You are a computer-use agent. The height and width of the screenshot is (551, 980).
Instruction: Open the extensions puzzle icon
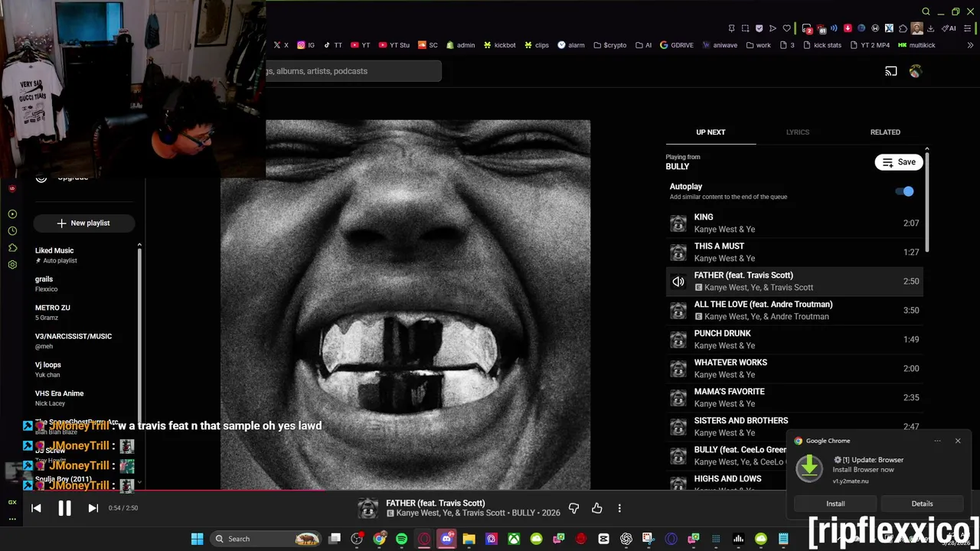[x=903, y=28]
